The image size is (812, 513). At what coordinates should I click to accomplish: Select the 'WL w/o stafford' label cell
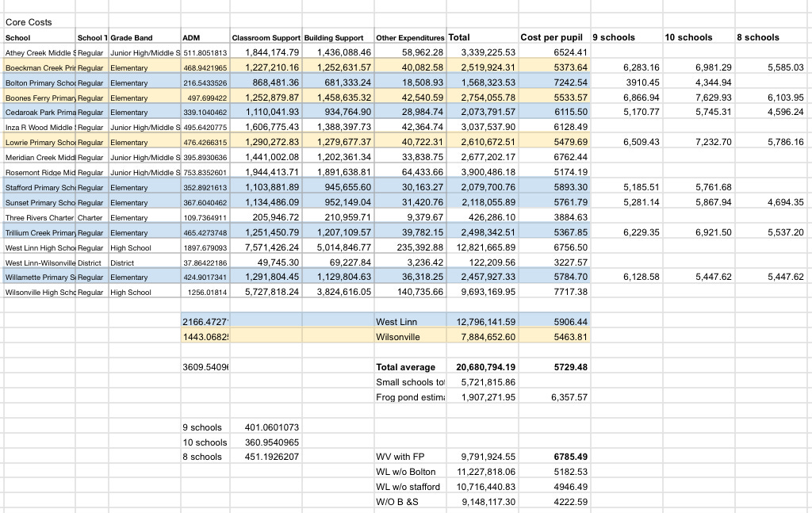tap(408, 487)
